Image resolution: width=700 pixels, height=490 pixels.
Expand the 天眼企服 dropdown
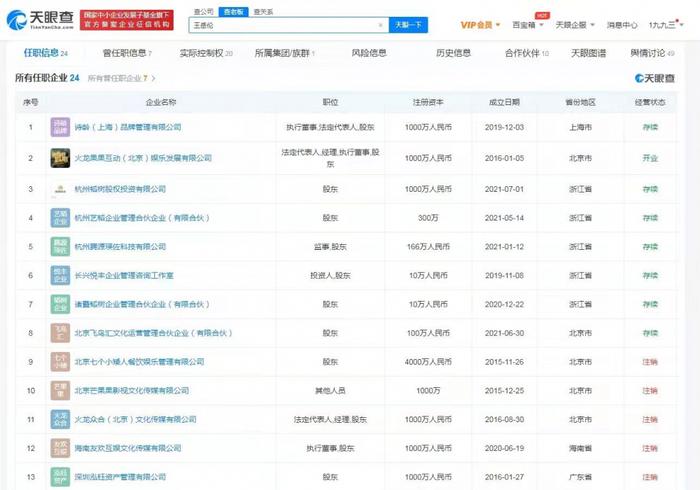[575, 25]
